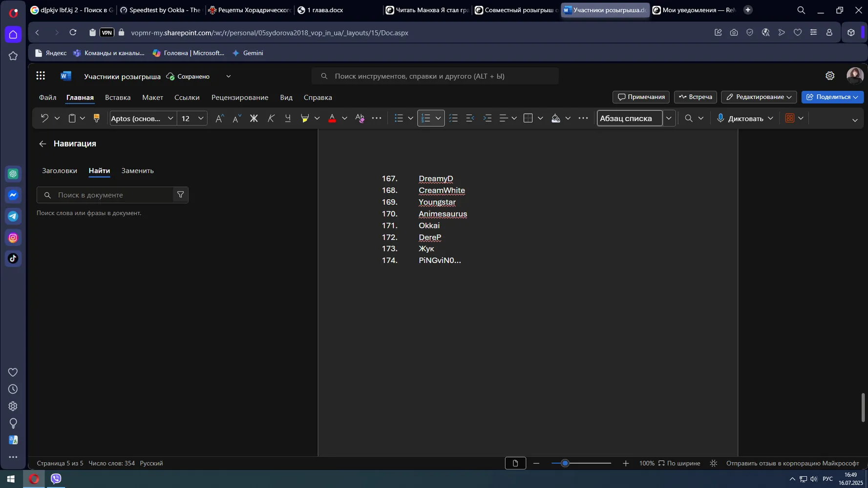
Task: Adjust the zoom slider handle
Action: point(565,463)
